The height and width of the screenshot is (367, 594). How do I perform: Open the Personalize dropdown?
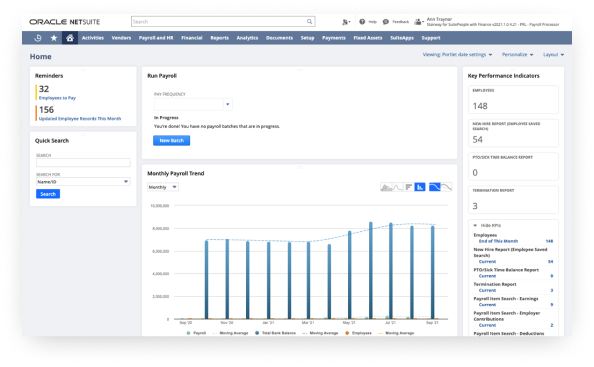pyautogui.click(x=517, y=55)
